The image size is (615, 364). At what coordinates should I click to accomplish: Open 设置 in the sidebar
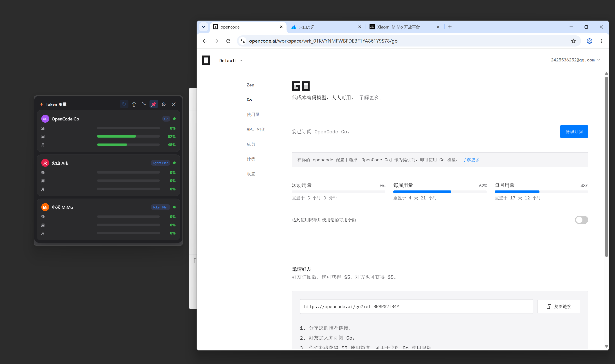click(251, 174)
